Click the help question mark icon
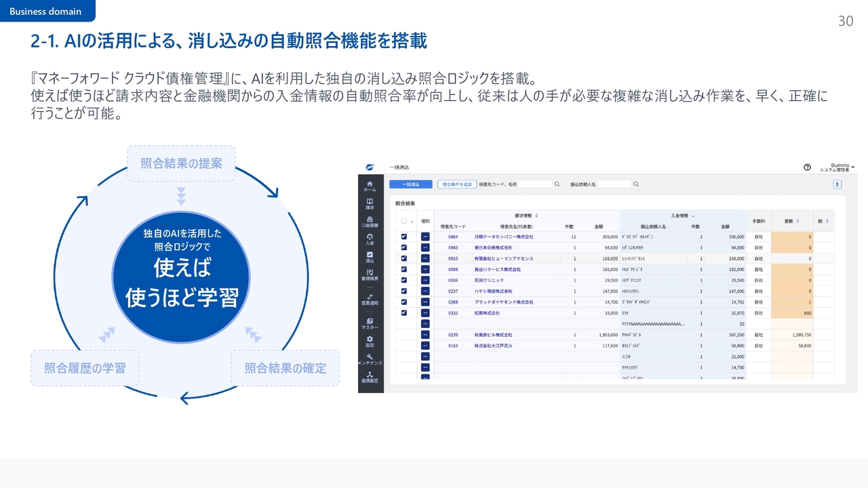 [807, 167]
